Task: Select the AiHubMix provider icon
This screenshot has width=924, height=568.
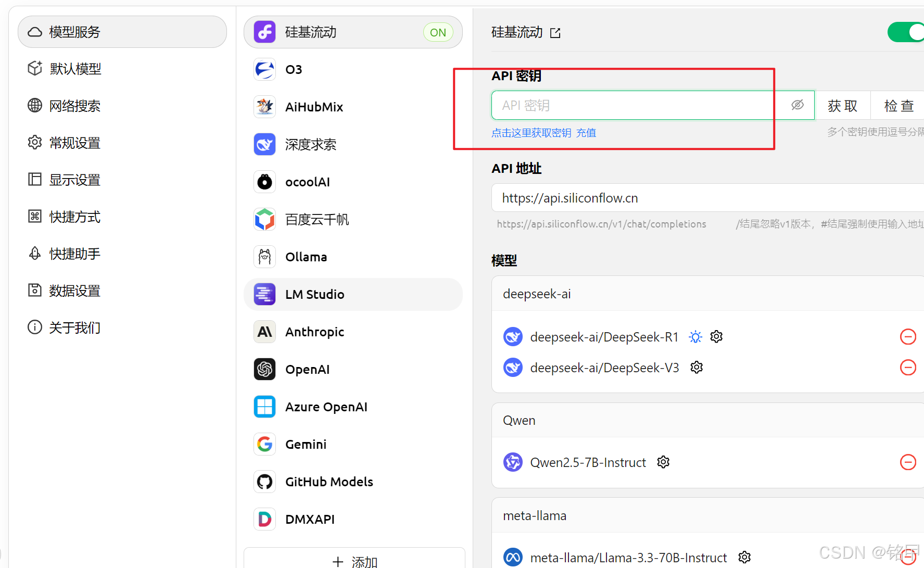Action: 264,107
